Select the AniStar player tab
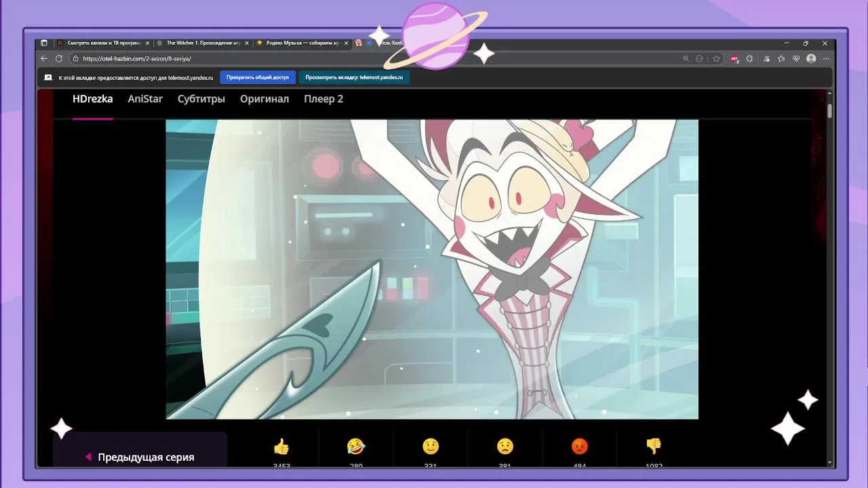Viewport: 868px width, 488px height. tap(145, 99)
